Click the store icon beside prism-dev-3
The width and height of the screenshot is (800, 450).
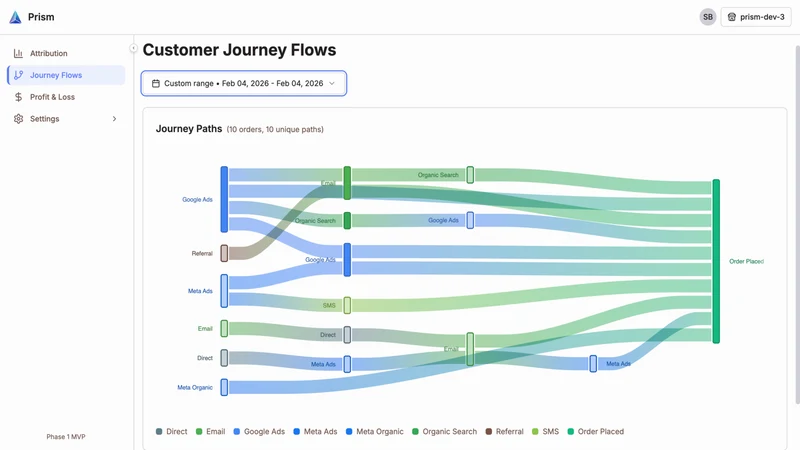click(x=732, y=17)
